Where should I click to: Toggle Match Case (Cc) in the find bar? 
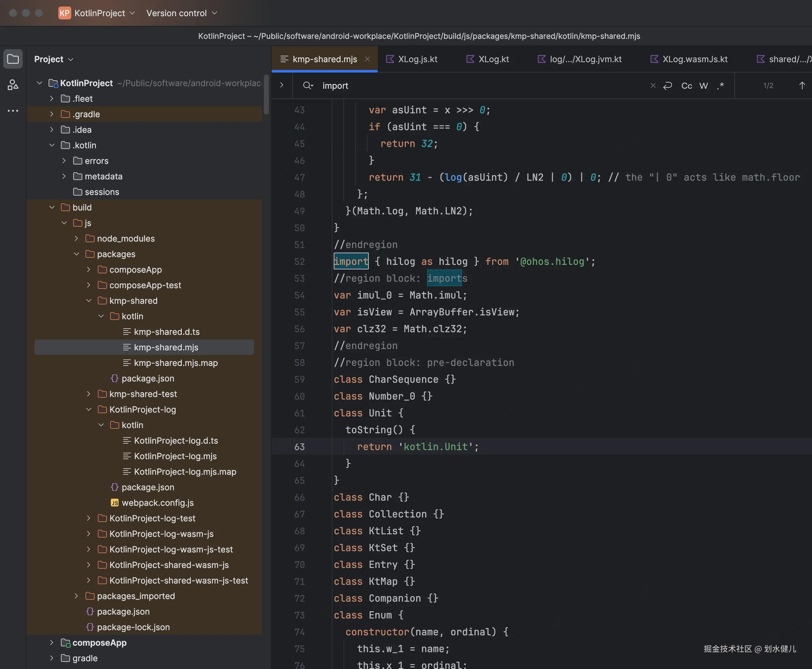tap(687, 85)
